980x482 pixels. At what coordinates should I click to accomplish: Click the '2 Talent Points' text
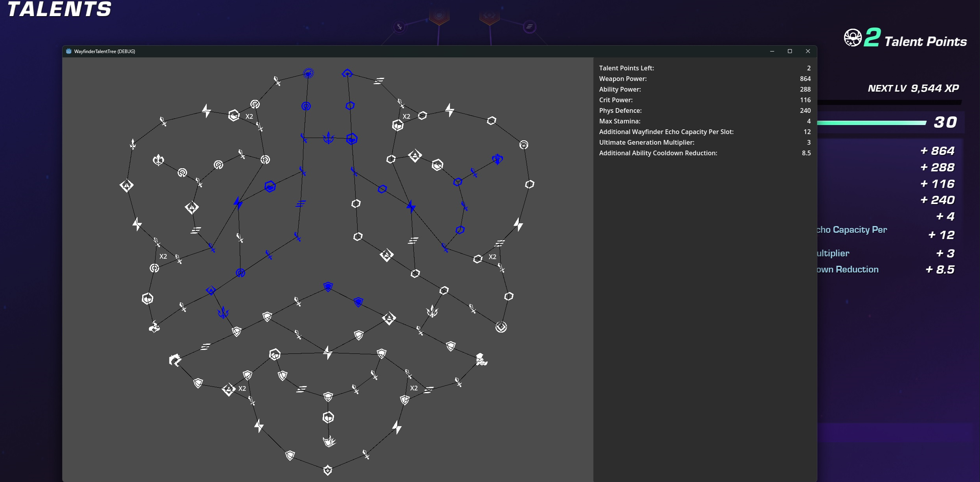[915, 38]
